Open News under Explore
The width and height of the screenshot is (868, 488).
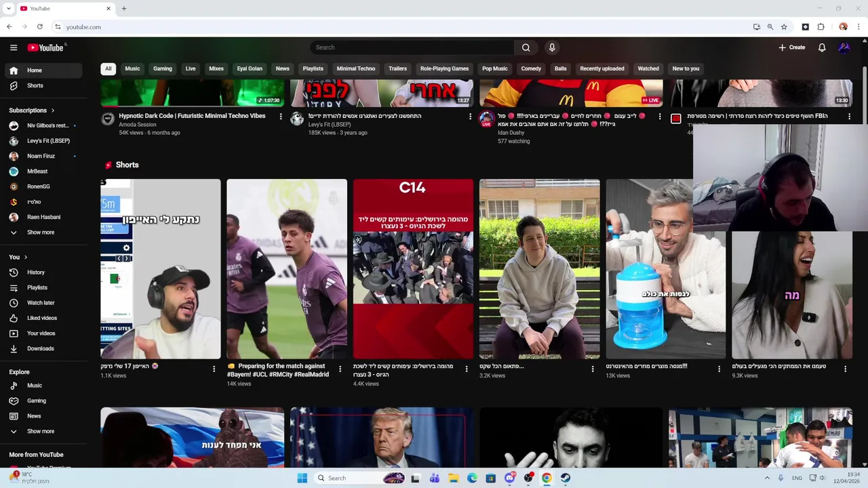(x=43, y=416)
